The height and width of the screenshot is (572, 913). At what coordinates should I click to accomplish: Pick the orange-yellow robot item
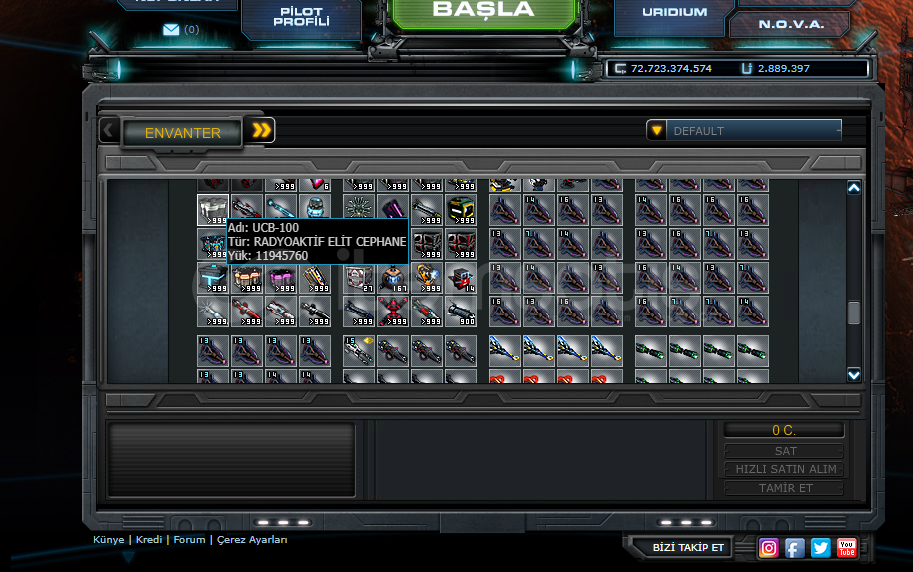pyautogui.click(x=427, y=277)
